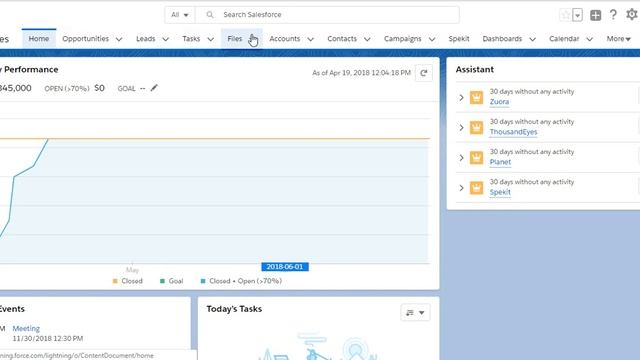Image resolution: width=640 pixels, height=360 pixels.
Task: Open the More navigation menu
Action: tap(618, 39)
